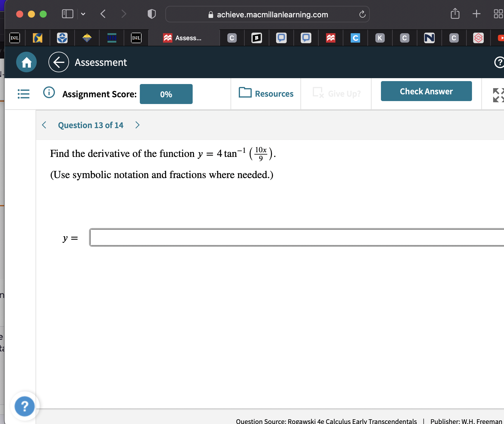Open the page help icon top right
The width and height of the screenshot is (504, 424).
pos(500,62)
